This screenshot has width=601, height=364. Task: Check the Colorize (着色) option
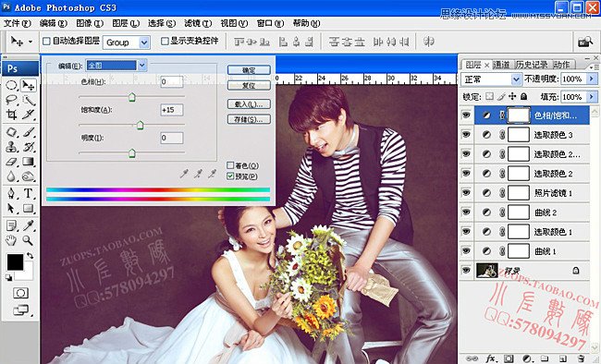230,165
